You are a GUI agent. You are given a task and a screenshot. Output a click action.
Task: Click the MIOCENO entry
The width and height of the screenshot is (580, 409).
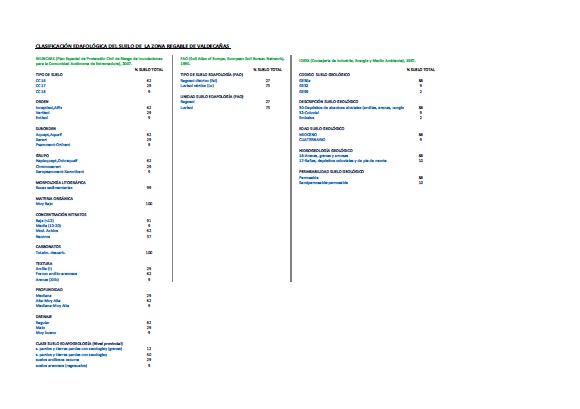point(308,135)
